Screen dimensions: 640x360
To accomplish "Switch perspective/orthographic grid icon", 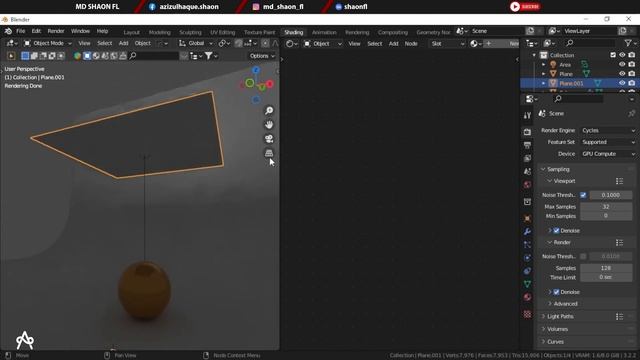I will [269, 153].
